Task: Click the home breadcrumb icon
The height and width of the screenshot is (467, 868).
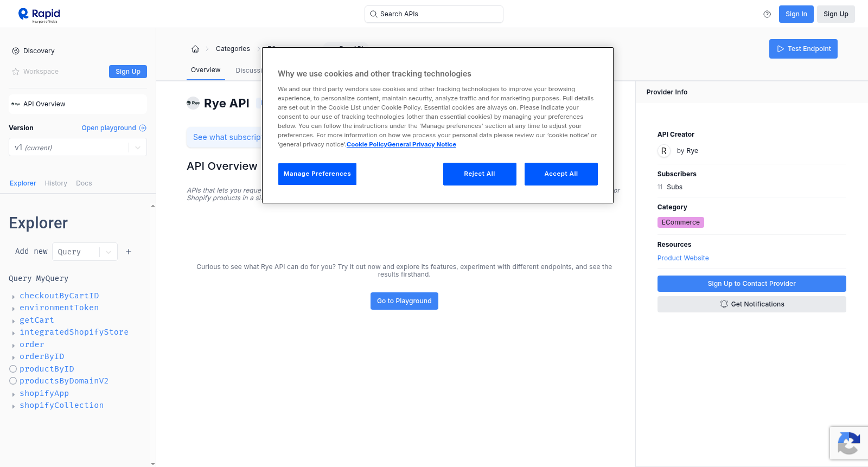Action: [195, 49]
